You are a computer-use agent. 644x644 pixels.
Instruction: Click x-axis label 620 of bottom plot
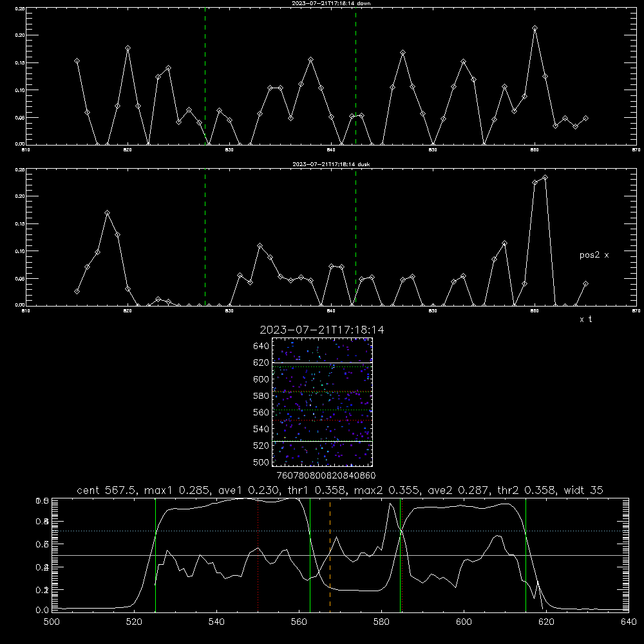(x=546, y=622)
